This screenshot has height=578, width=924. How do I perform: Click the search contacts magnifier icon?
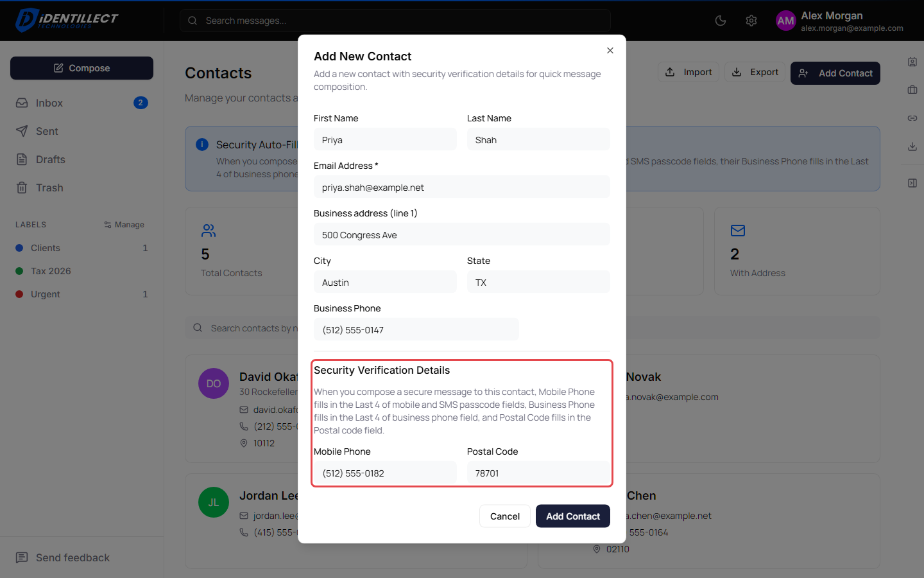click(198, 328)
